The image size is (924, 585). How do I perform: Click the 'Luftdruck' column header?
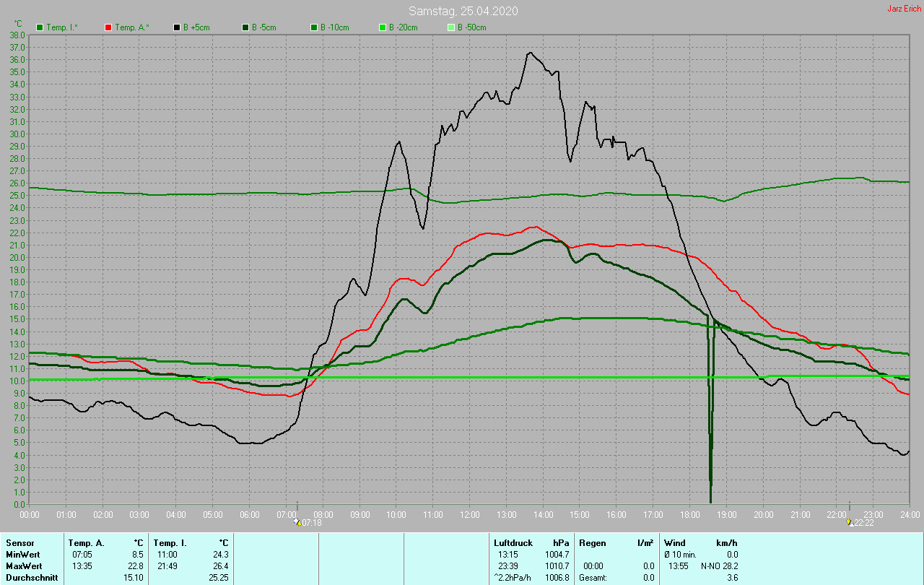513,542
